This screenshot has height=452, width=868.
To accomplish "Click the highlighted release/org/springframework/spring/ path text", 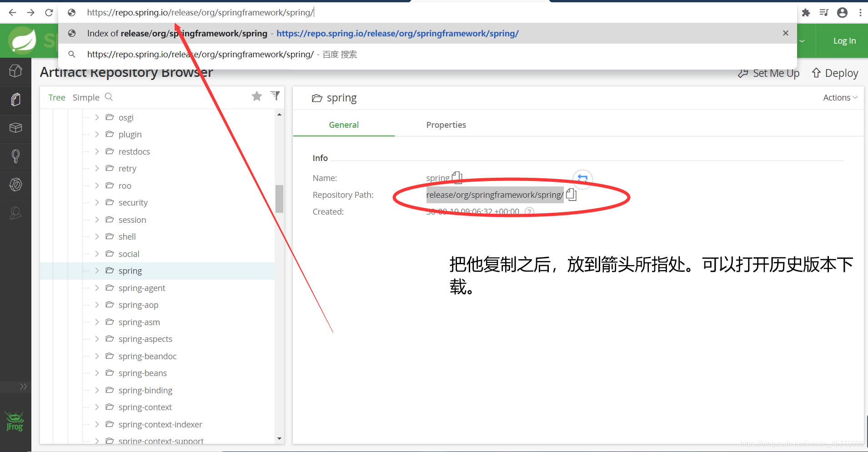I will click(495, 195).
